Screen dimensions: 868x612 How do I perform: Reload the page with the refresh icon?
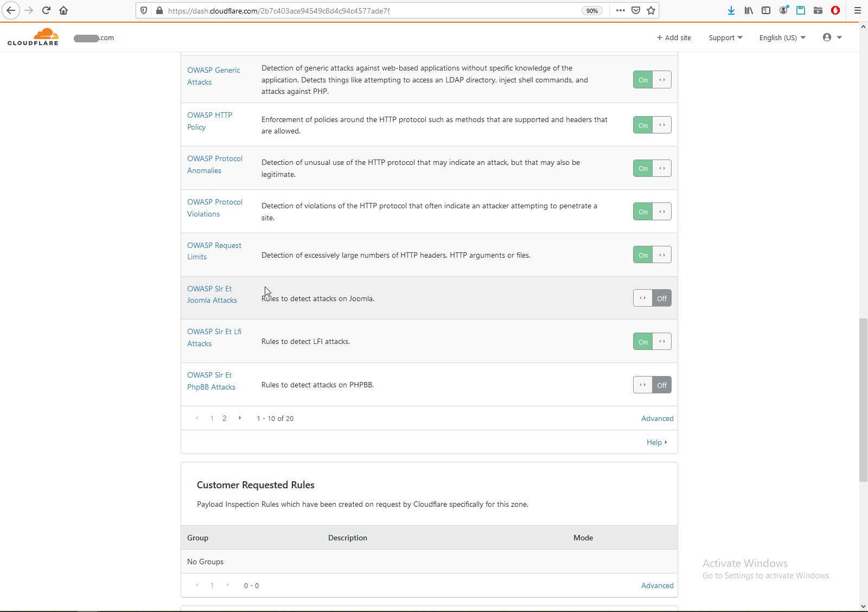pyautogui.click(x=46, y=10)
